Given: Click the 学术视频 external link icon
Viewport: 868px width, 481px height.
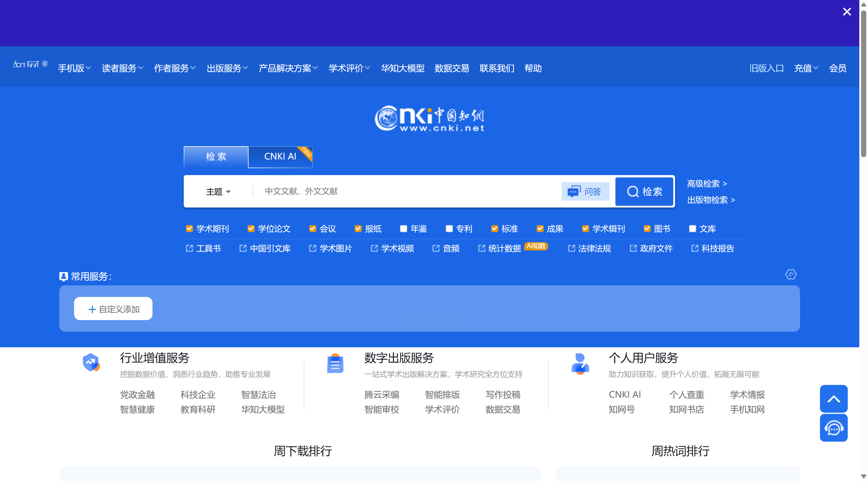Looking at the screenshot, I should click(x=374, y=248).
